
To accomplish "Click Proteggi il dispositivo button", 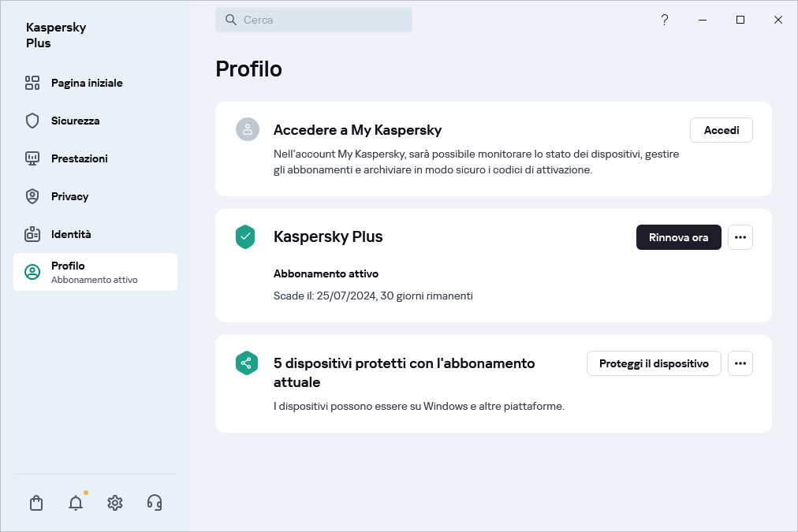I will (x=654, y=363).
